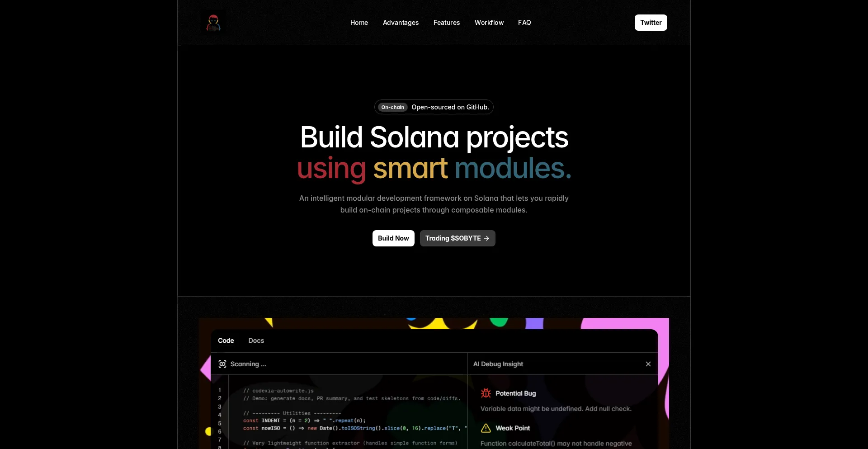Click the const INDENT code line
The image size is (868, 449).
[x=304, y=421]
